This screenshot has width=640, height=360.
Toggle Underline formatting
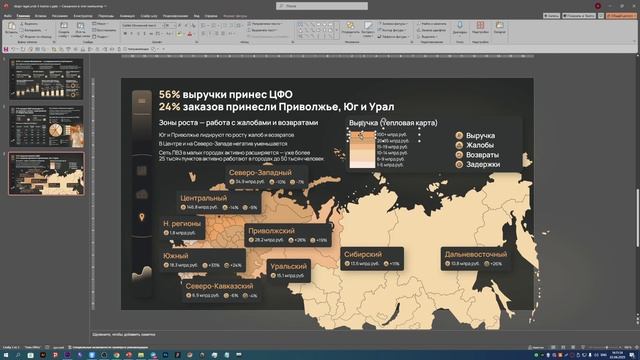click(x=138, y=34)
